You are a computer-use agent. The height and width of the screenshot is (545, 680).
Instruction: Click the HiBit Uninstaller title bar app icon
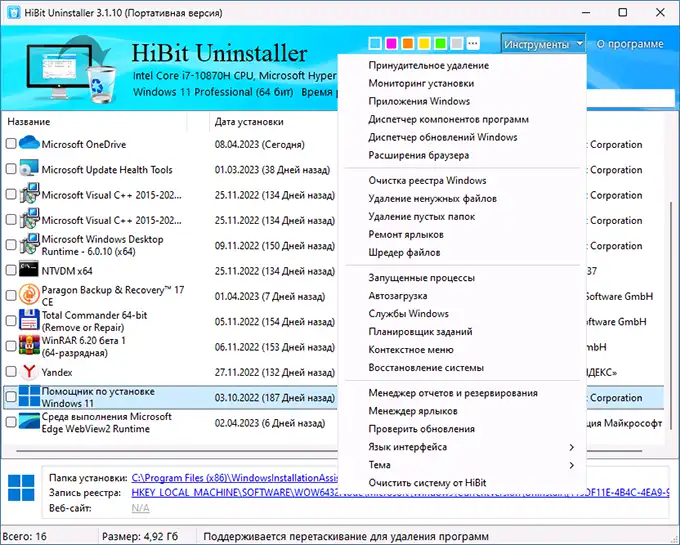click(x=13, y=13)
